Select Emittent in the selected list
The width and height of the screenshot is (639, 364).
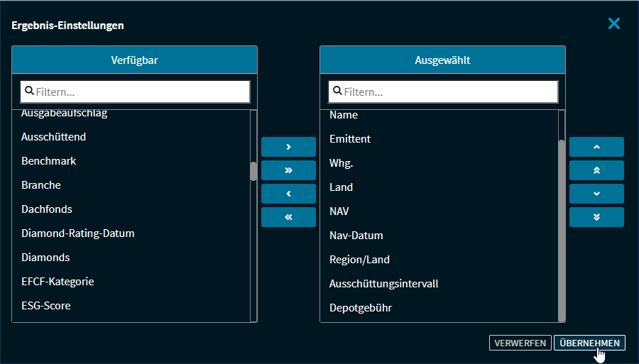[x=350, y=139]
